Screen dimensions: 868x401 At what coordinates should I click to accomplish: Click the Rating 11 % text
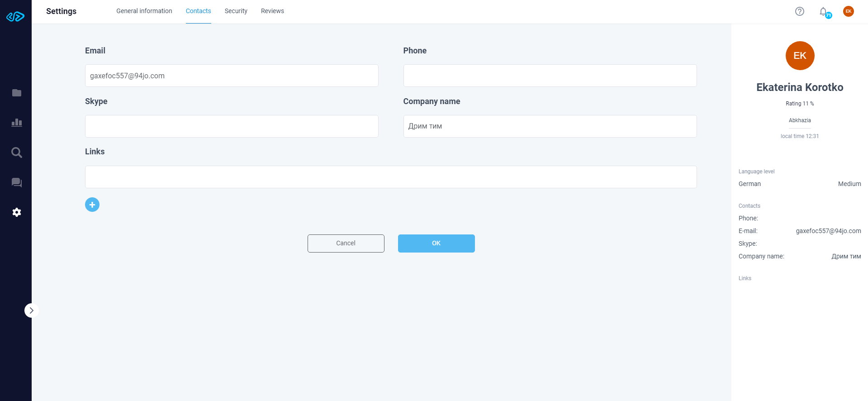coord(800,104)
